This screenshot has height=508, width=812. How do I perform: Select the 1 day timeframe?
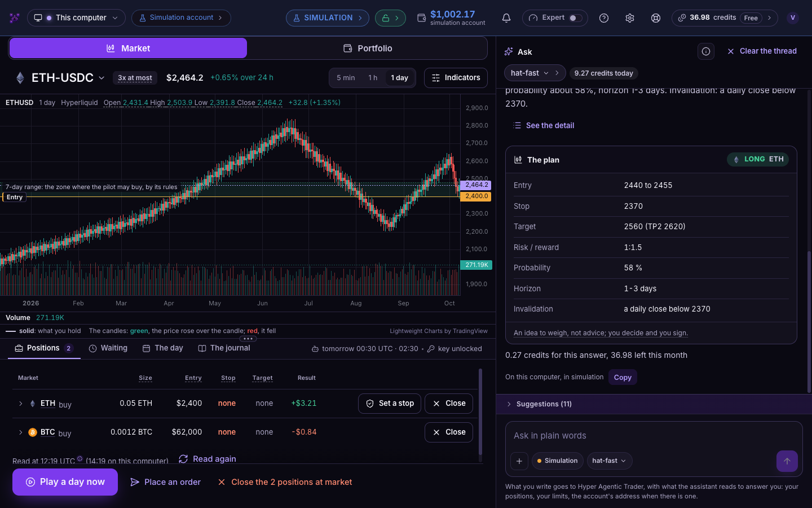[400, 78]
